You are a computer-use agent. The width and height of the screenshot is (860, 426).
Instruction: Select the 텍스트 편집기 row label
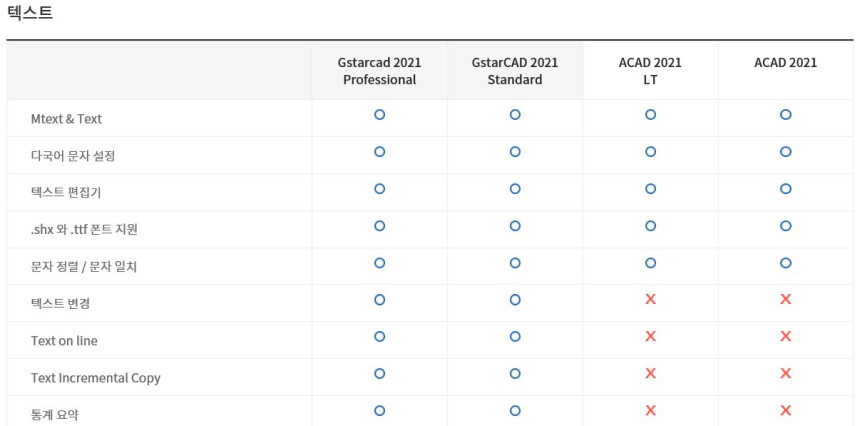[x=66, y=193]
